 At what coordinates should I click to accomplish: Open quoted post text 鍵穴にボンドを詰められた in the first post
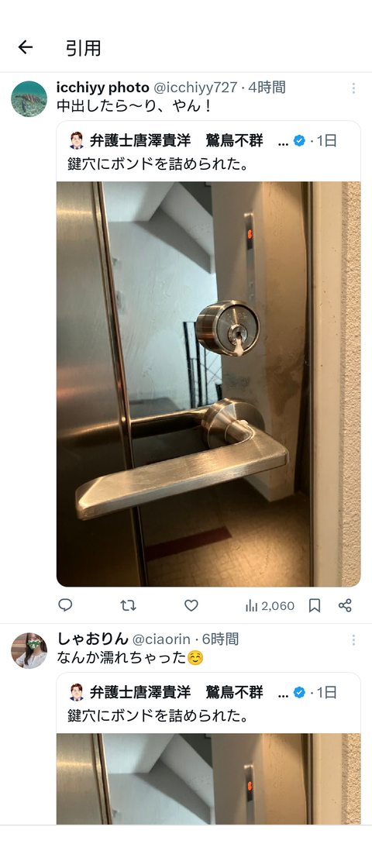coord(157,165)
